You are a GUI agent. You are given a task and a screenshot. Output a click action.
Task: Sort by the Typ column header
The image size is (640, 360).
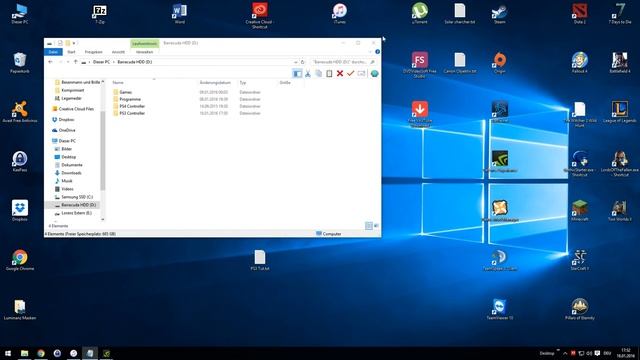pyautogui.click(x=243, y=83)
